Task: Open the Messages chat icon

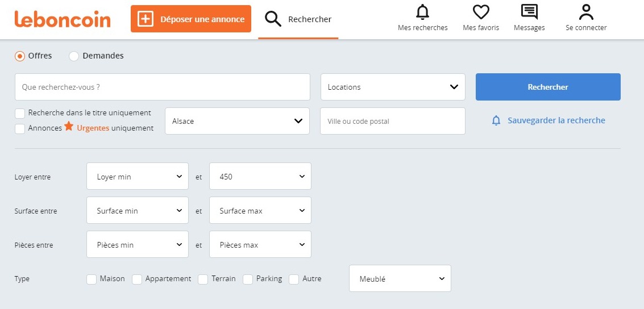Action: [x=529, y=12]
